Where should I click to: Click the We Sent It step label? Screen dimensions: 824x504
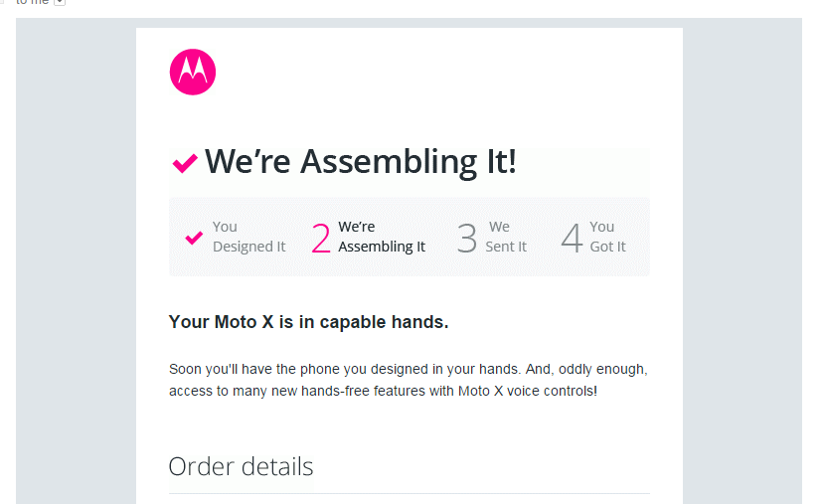click(x=506, y=237)
